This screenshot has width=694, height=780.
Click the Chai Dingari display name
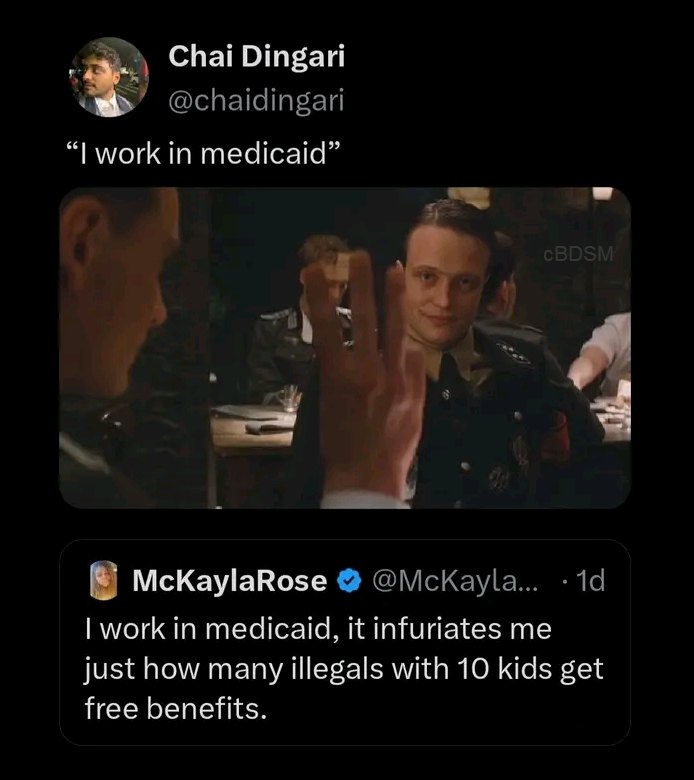click(x=256, y=57)
